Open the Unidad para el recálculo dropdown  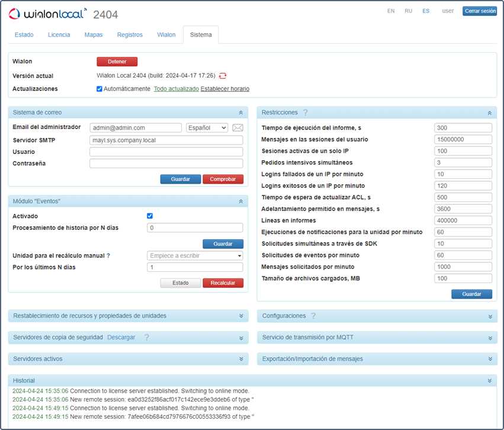(x=195, y=256)
